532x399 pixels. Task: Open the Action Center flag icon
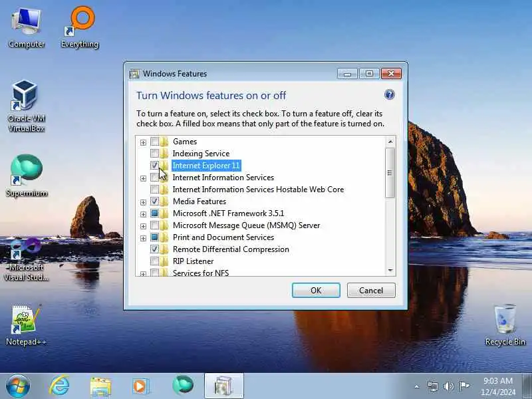(464, 386)
